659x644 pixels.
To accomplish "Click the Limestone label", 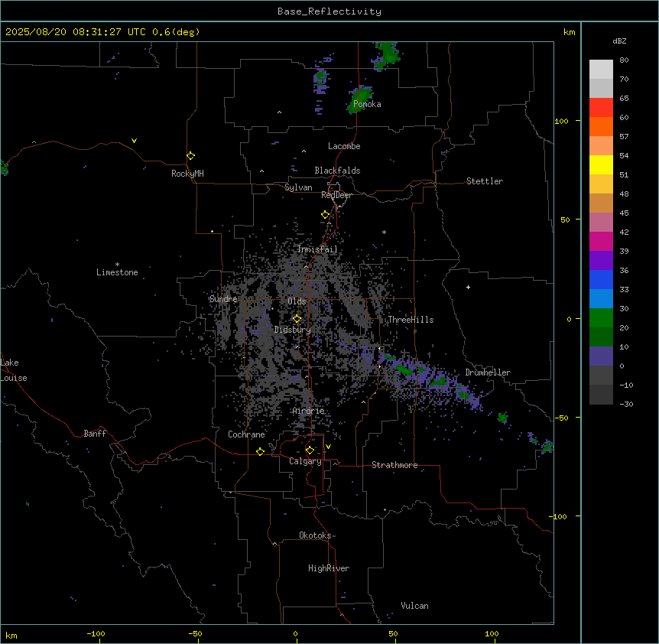I will click(117, 272).
